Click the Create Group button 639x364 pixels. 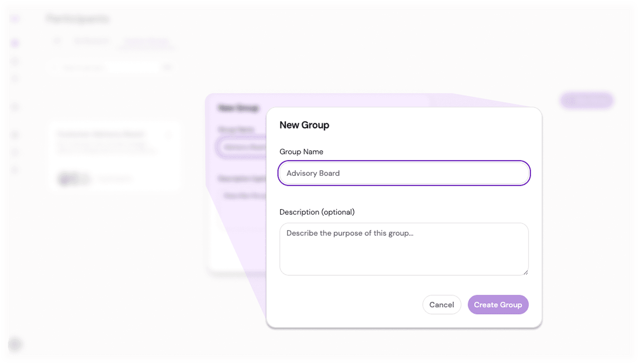coord(498,304)
